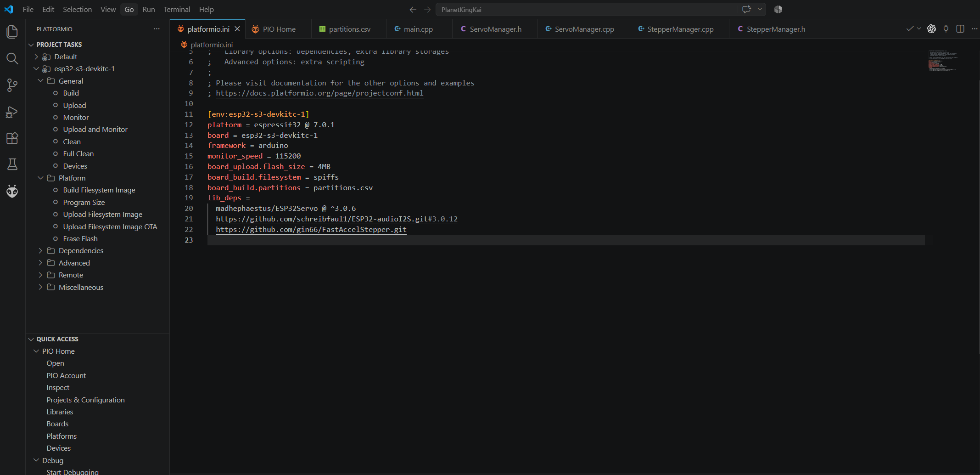
Task: Open the Testing flask icon
Action: click(12, 164)
